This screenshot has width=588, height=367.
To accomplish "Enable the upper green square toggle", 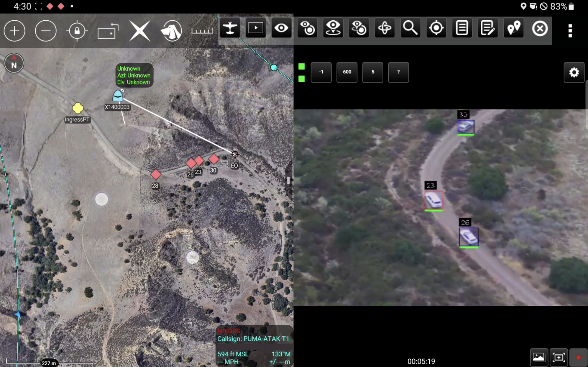I will click(301, 67).
